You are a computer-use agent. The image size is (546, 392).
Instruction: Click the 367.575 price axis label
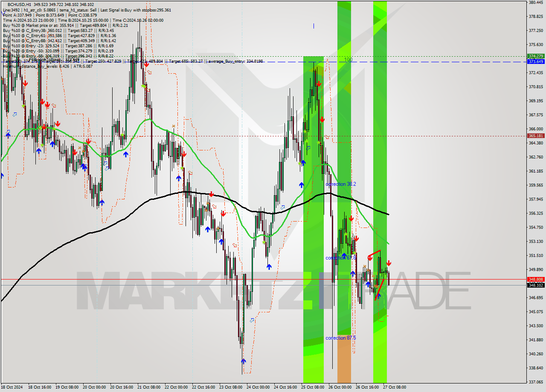point(536,115)
